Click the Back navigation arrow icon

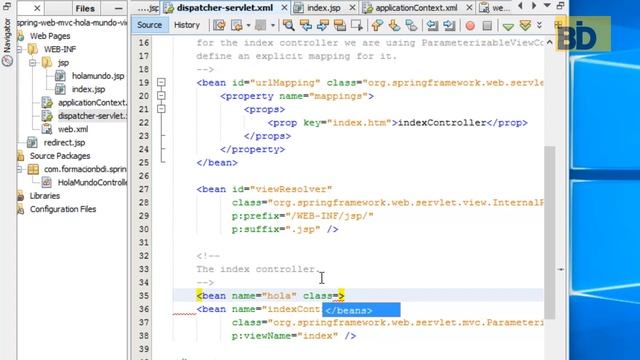[236, 25]
